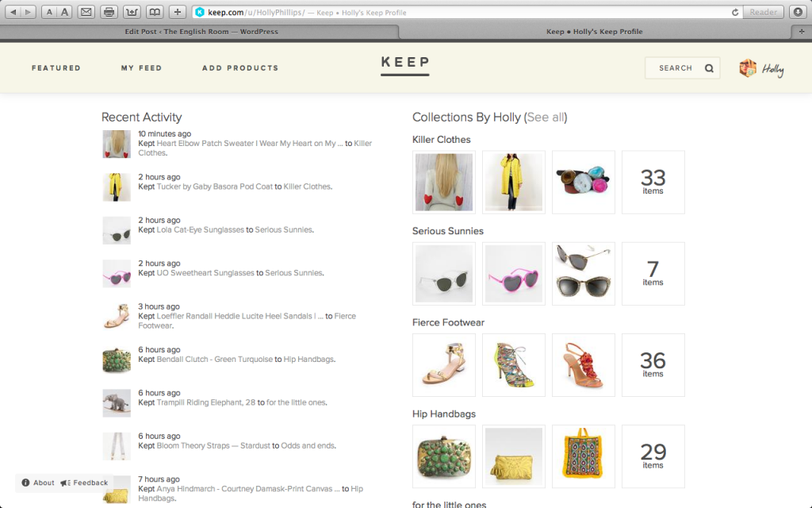This screenshot has width=812, height=508.
Task: Increase text size with large A button
Action: [x=65, y=12]
